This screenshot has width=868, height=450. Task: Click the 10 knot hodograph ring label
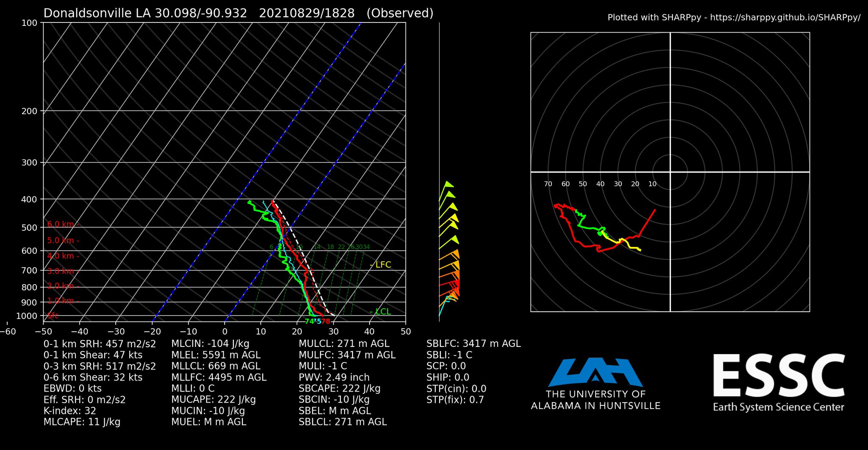[652, 184]
